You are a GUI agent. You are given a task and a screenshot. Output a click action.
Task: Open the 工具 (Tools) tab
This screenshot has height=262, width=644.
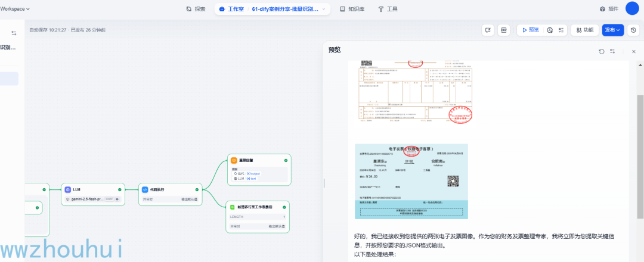[x=388, y=9]
